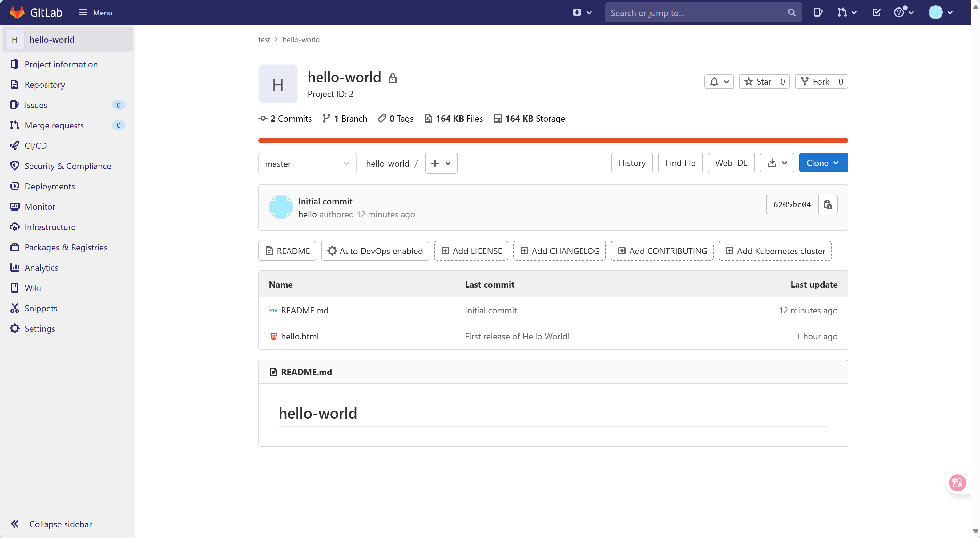Click Add LICENSE
980x538 pixels.
[471, 251]
